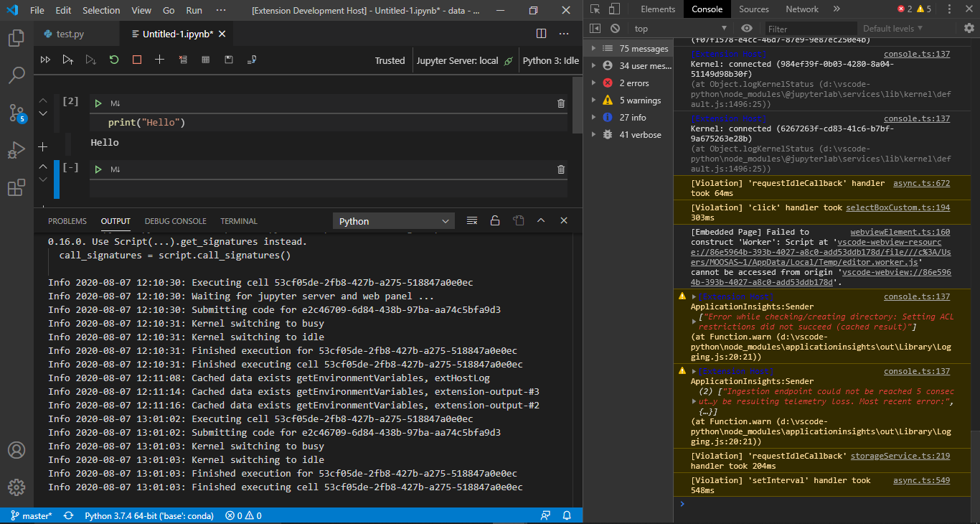Viewport: 980px width, 524px height.
Task: Open the File menu
Action: click(37, 11)
